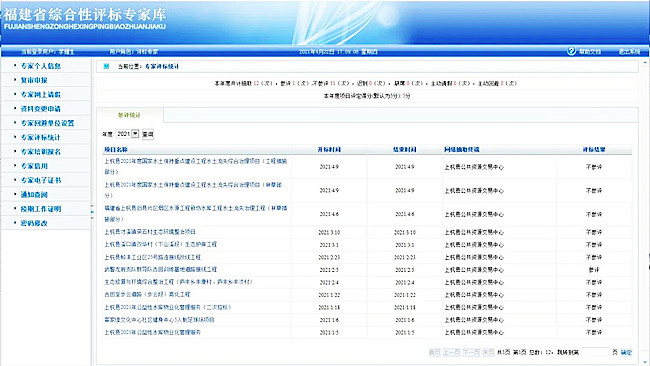This screenshot has height=366, width=650.
Task: Go to 密码修改 sidebar item
Action: (34, 223)
